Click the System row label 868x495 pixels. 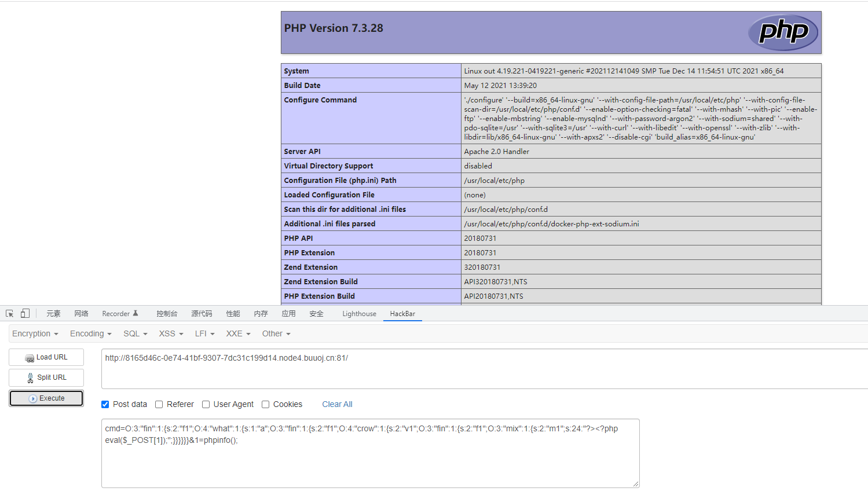tap(296, 71)
